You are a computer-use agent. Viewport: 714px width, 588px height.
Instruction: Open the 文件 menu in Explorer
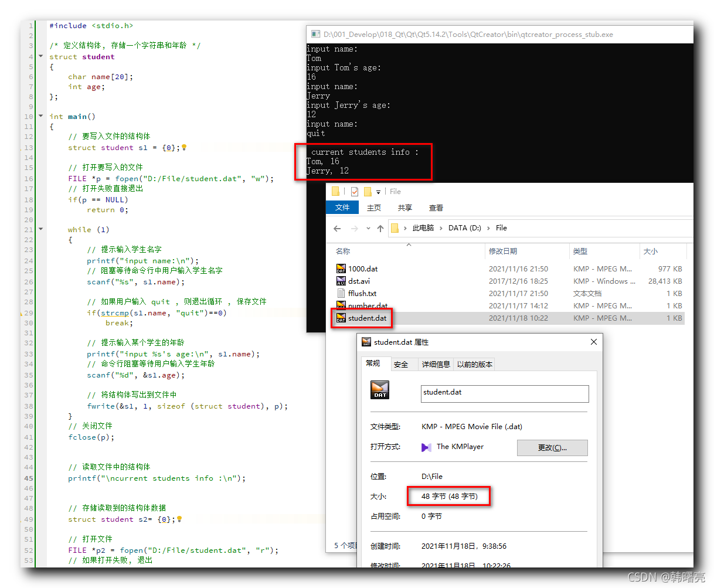(x=342, y=208)
